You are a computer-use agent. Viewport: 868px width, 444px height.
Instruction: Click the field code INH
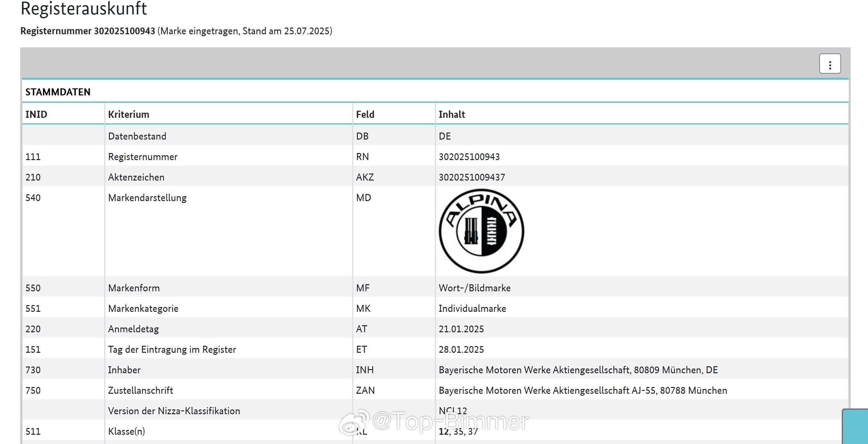click(365, 370)
